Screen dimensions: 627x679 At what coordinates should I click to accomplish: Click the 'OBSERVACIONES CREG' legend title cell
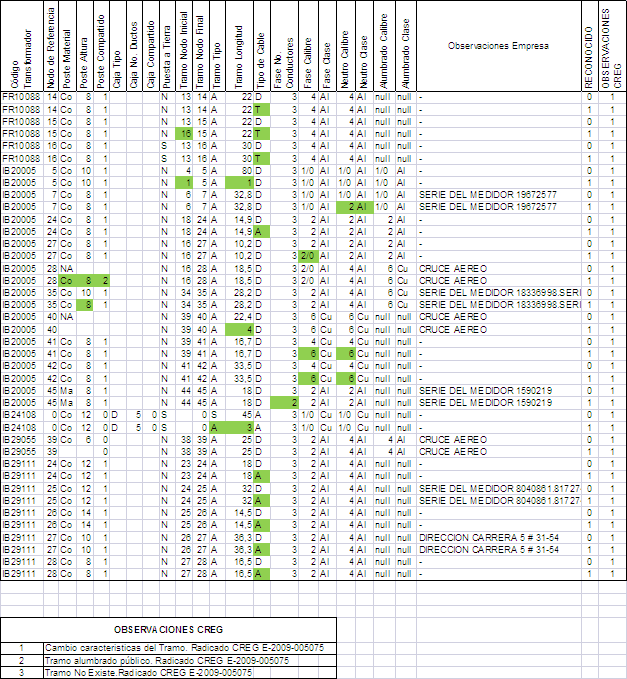(169, 632)
